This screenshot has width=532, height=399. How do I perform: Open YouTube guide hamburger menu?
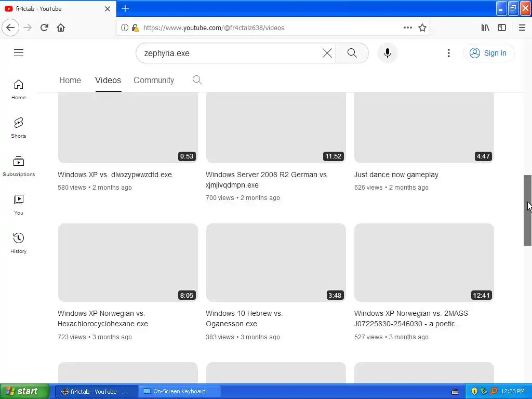point(19,53)
